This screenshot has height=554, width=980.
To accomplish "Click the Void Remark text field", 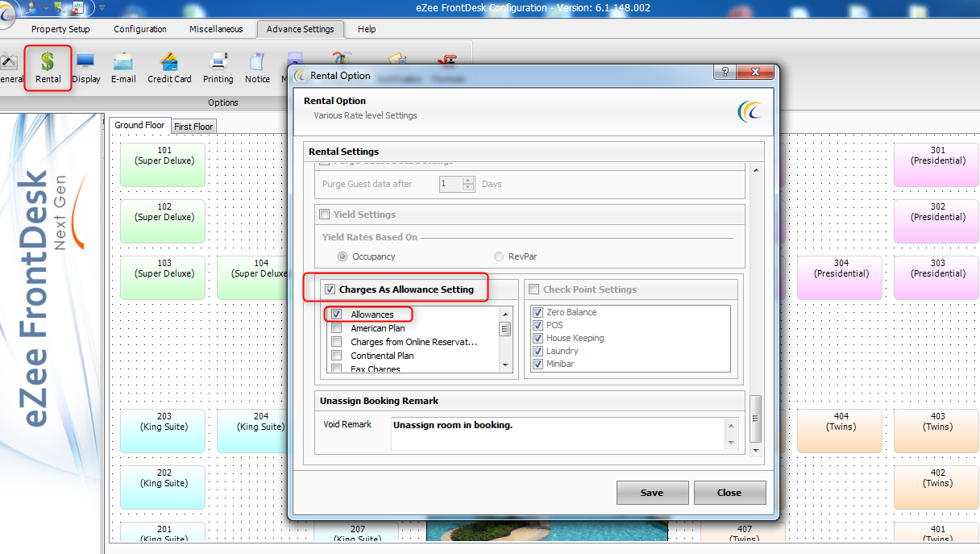I will coord(558,433).
